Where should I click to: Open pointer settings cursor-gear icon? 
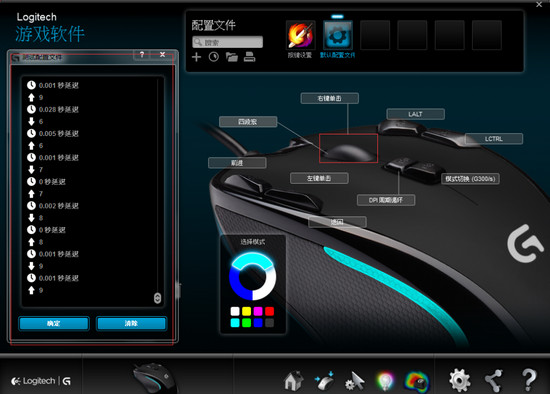tap(354, 381)
